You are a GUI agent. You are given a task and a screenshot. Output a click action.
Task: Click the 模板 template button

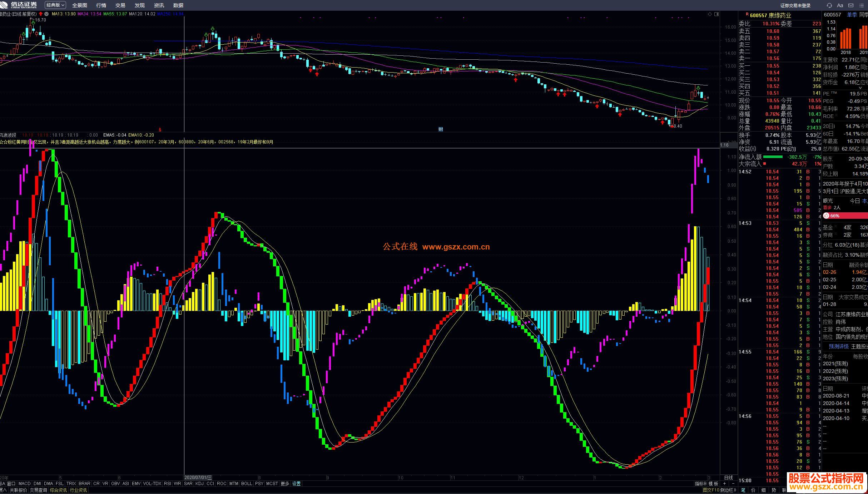coord(713,484)
